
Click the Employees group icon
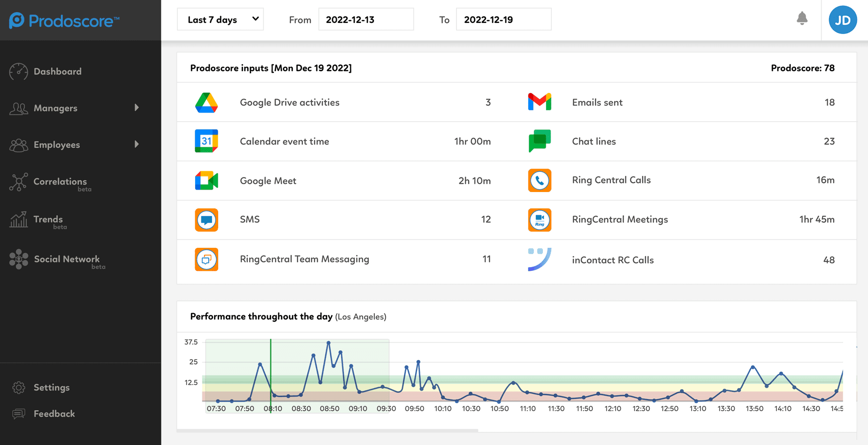(19, 145)
